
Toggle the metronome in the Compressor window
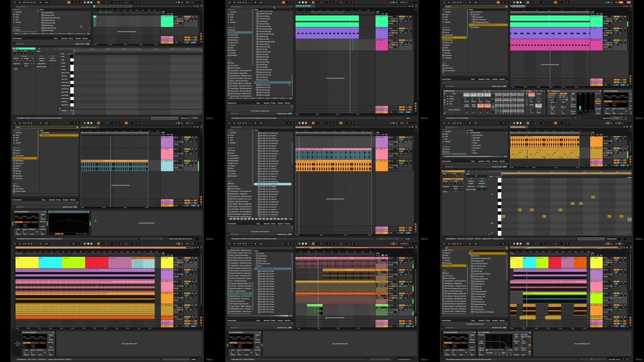point(470,2)
